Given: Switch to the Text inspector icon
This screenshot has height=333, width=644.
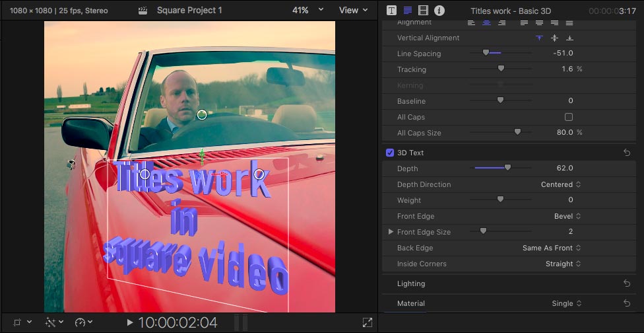Looking at the screenshot, I should point(407,11).
